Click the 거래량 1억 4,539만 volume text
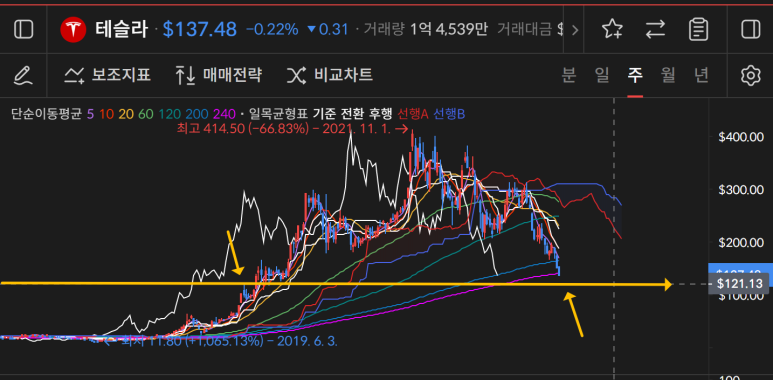Viewport: 773px width, 380px height. (425, 30)
